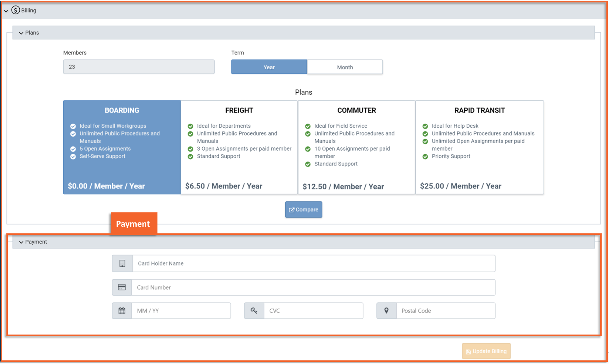Collapse the Plans panel
This screenshot has width=609, height=364.
[x=21, y=33]
